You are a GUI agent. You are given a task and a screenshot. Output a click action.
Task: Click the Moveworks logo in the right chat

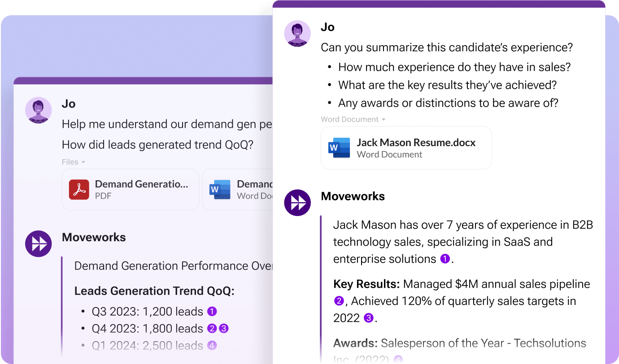coord(297,203)
